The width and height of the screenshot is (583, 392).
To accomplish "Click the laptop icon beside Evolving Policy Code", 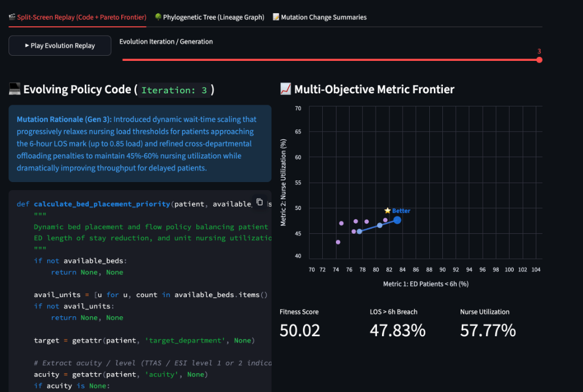I will point(14,89).
